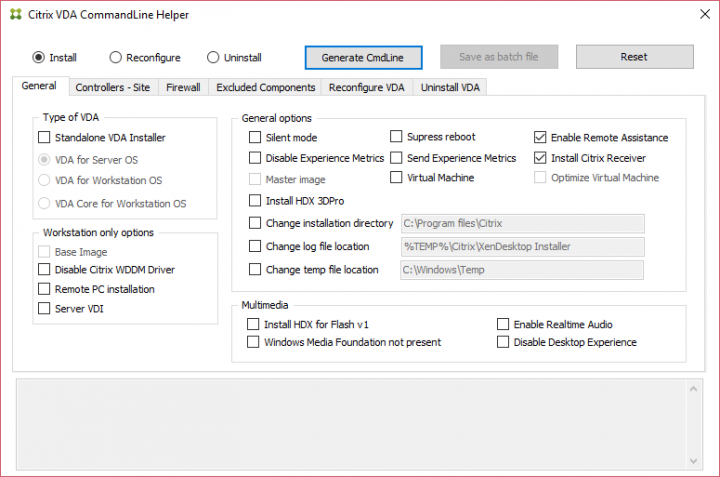Viewport: 720px width, 477px height.
Task: Check Disable Desktop Experience
Action: [503, 342]
